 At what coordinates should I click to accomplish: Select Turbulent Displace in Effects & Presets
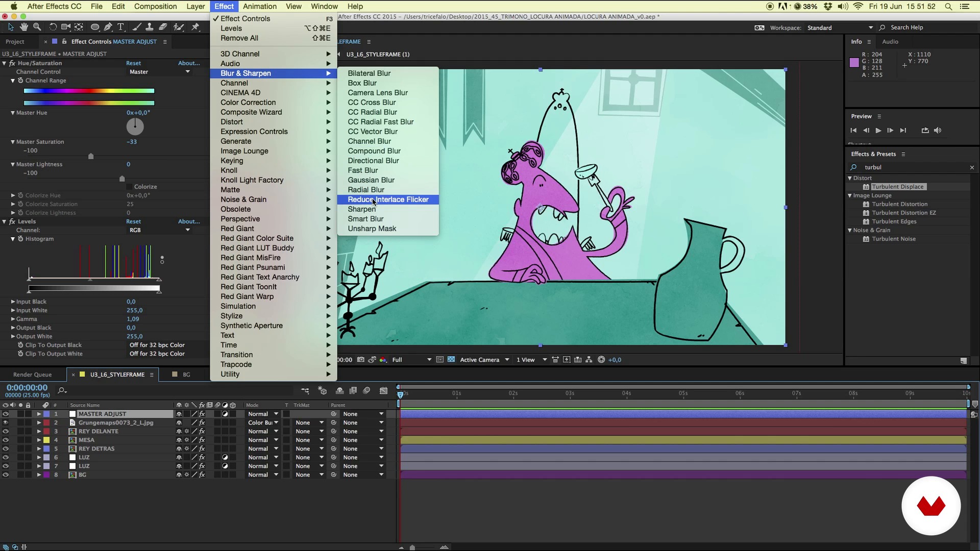click(898, 187)
